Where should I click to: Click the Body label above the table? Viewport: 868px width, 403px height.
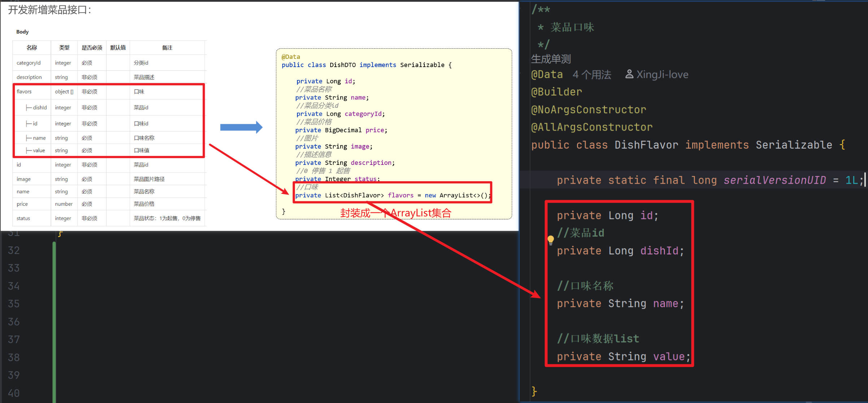point(22,32)
